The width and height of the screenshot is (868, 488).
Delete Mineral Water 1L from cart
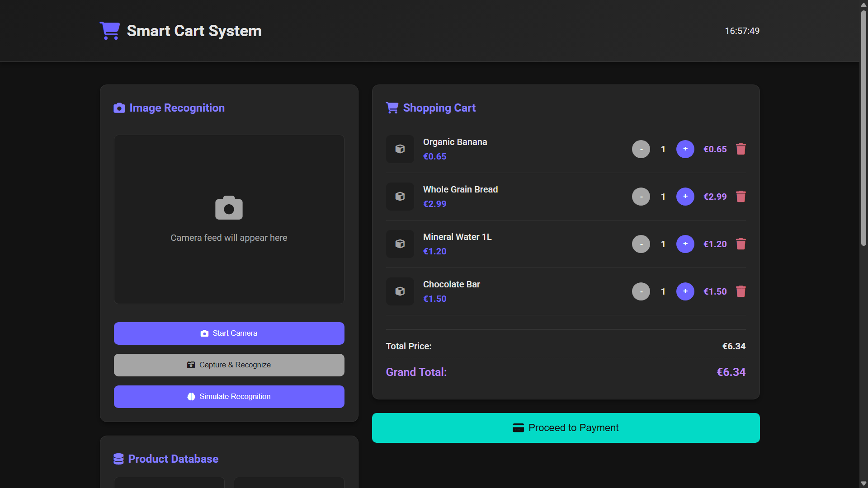pyautogui.click(x=741, y=244)
